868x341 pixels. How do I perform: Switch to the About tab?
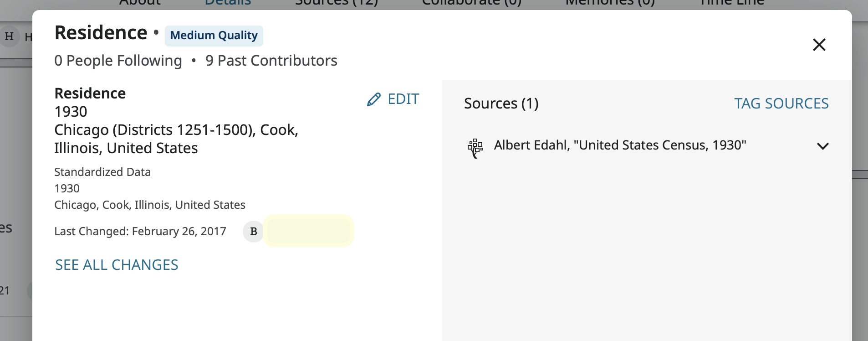pyautogui.click(x=140, y=3)
